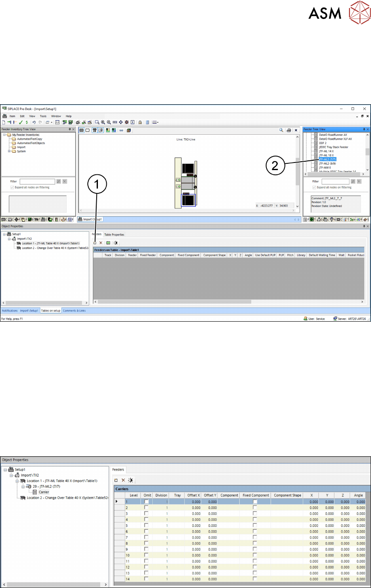Pin the Feeder Inventory Tree View panel

70,129
